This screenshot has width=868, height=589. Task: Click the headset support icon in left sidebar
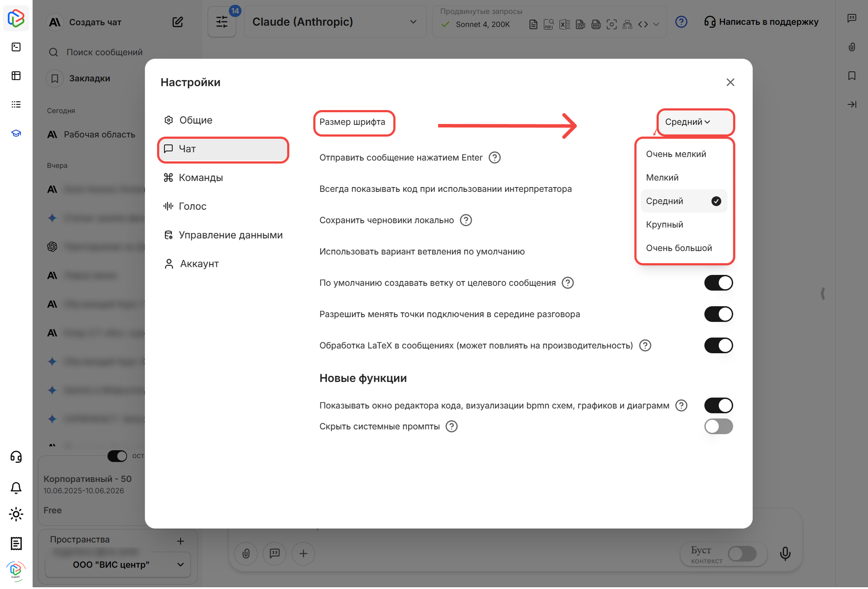click(16, 457)
